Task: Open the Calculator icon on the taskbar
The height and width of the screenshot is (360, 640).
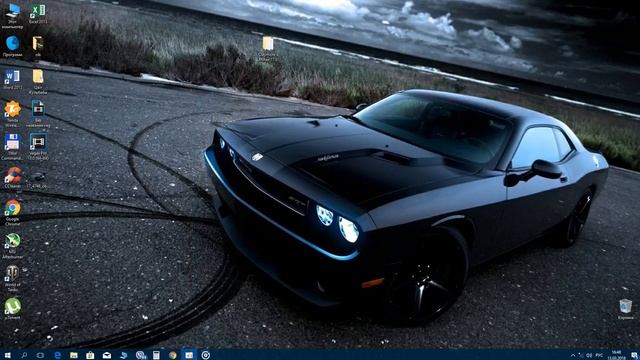Action: 156,355
